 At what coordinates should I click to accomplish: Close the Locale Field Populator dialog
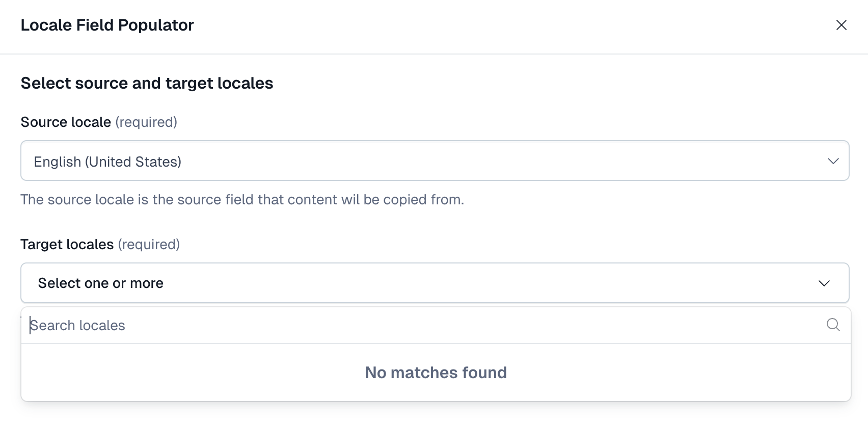(841, 25)
